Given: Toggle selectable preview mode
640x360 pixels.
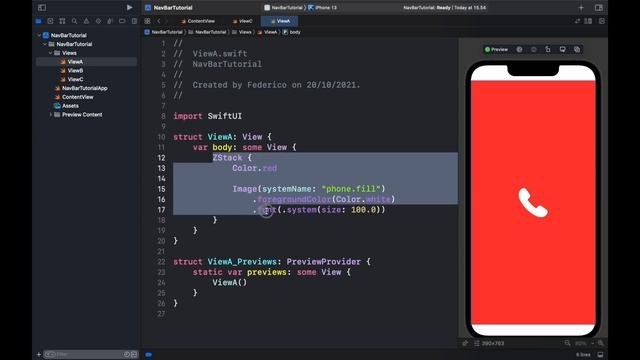Looking at the screenshot, I should pos(519,49).
